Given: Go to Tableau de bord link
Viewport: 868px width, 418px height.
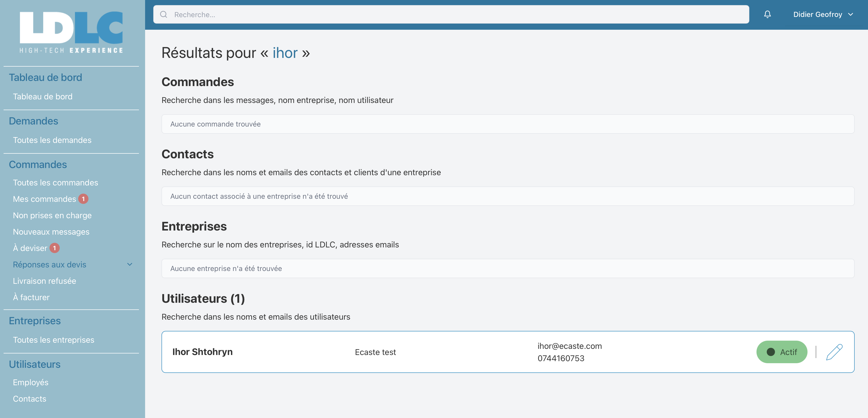Looking at the screenshot, I should (x=43, y=97).
